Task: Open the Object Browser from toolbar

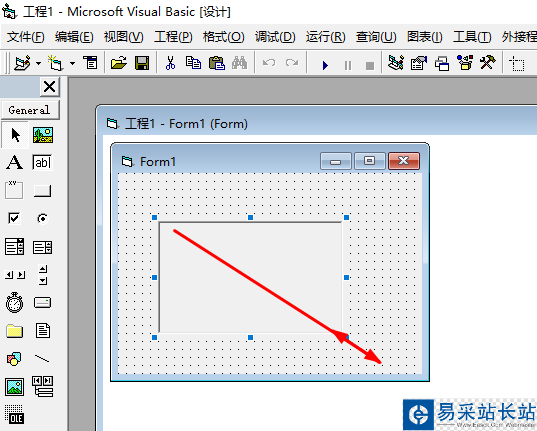Action: [465, 63]
